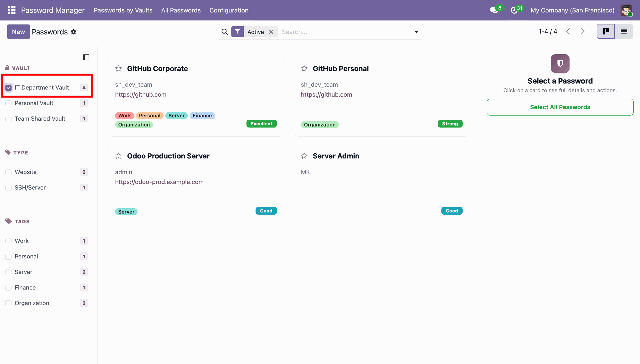Click the blue Finance tag on GitHub Corporate
Image resolution: width=640 pixels, height=364 pixels.
[202, 116]
